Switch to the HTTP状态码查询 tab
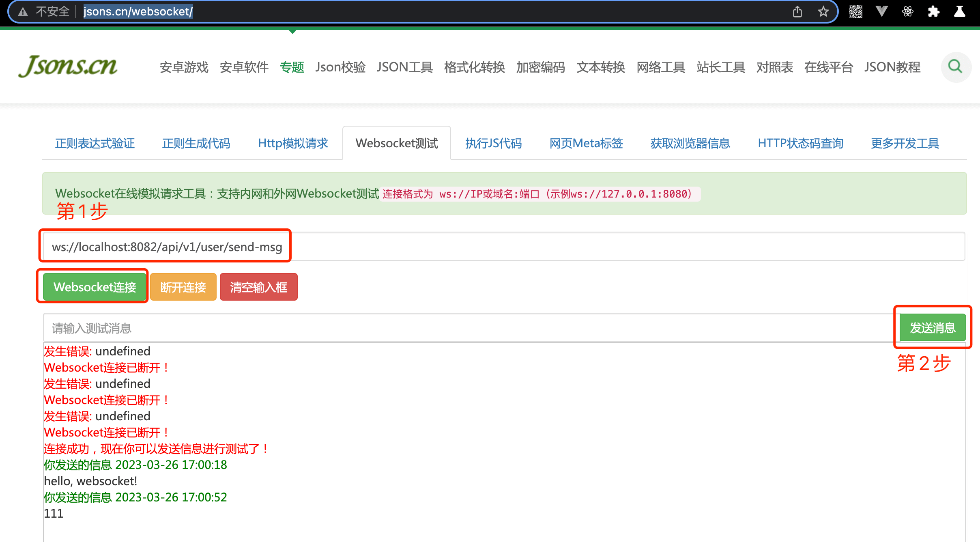 click(800, 143)
